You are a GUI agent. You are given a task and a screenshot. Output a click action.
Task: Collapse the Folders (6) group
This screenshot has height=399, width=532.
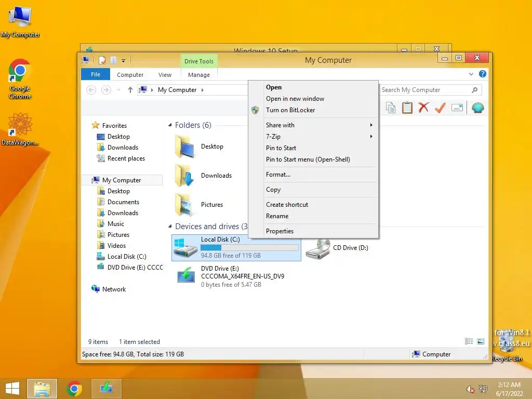point(170,125)
